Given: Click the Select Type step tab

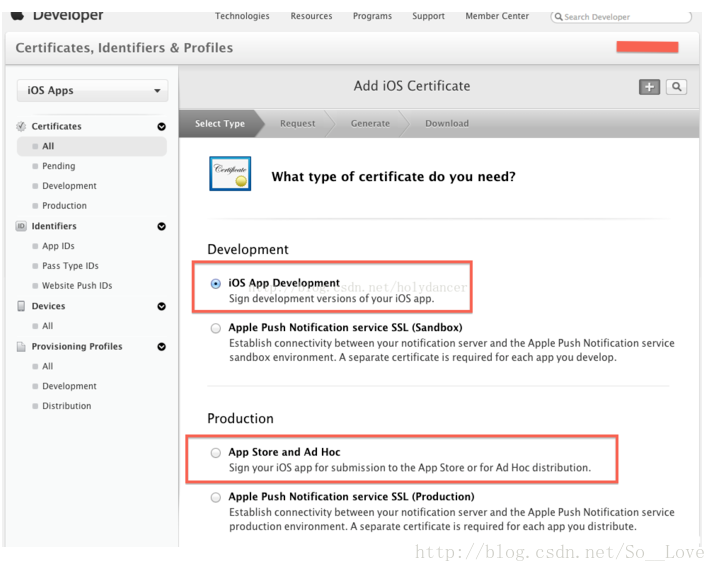Looking at the screenshot, I should click(220, 123).
